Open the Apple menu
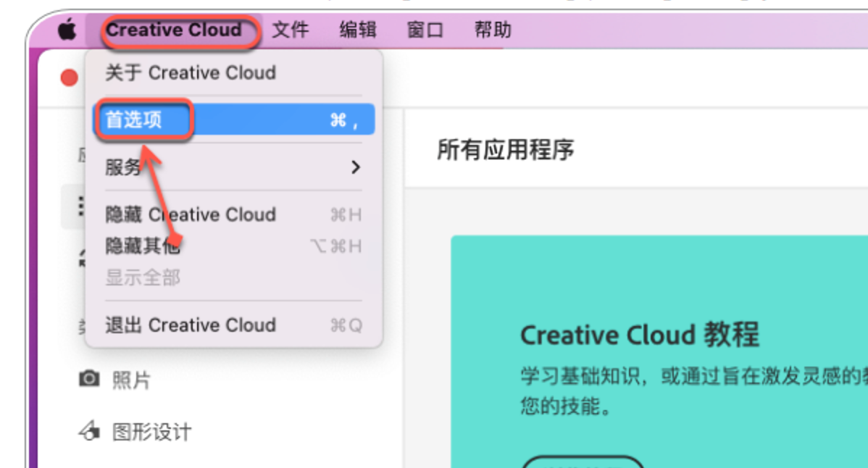This screenshot has width=868, height=468. point(67,29)
